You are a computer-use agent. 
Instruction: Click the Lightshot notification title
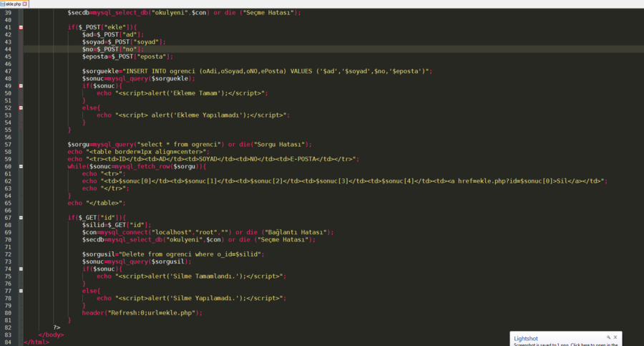point(526,339)
